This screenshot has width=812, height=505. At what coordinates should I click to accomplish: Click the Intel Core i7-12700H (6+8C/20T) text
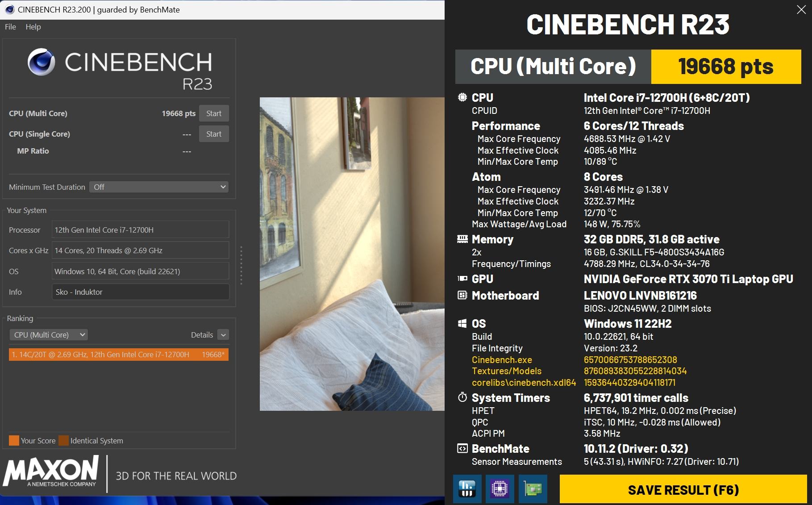click(667, 98)
